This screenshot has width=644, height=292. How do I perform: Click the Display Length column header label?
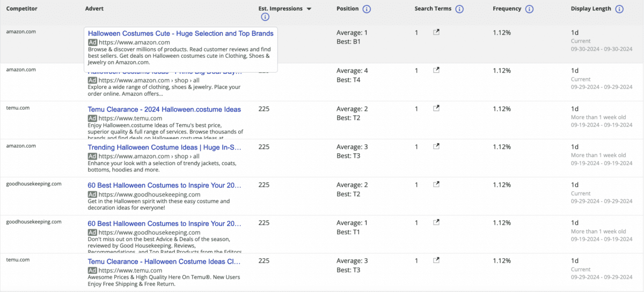pos(591,9)
